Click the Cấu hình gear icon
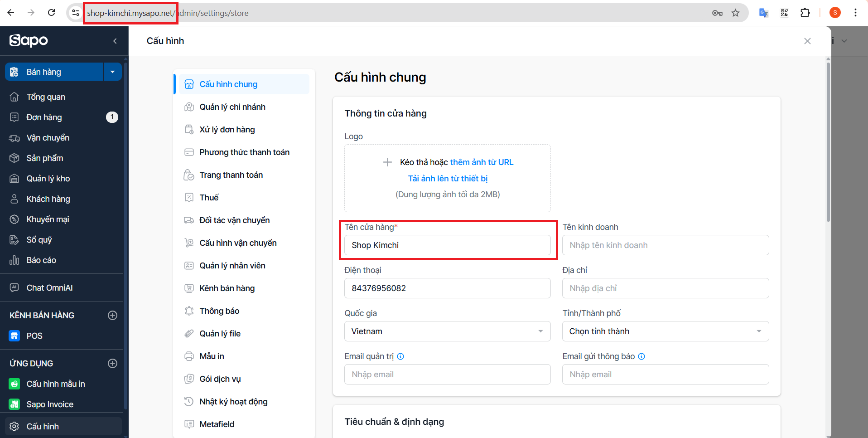Image resolution: width=868 pixels, height=438 pixels. tap(14, 427)
